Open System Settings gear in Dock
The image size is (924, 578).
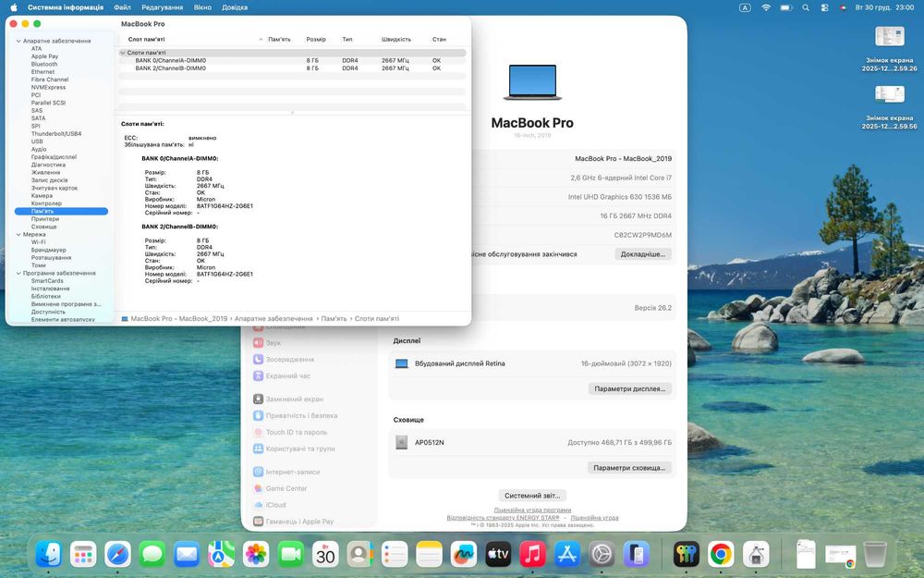point(602,554)
